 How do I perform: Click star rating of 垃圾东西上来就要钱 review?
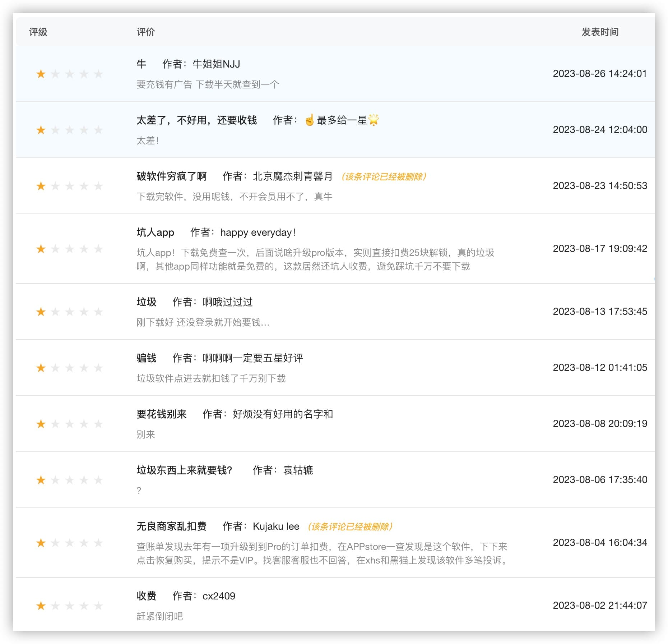[x=70, y=480]
